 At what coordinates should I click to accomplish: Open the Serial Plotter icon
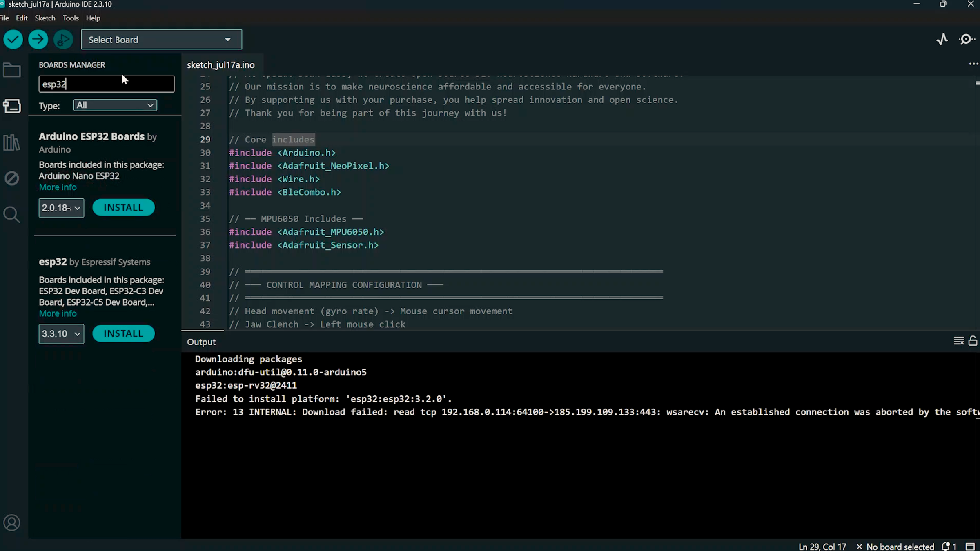[x=942, y=39]
